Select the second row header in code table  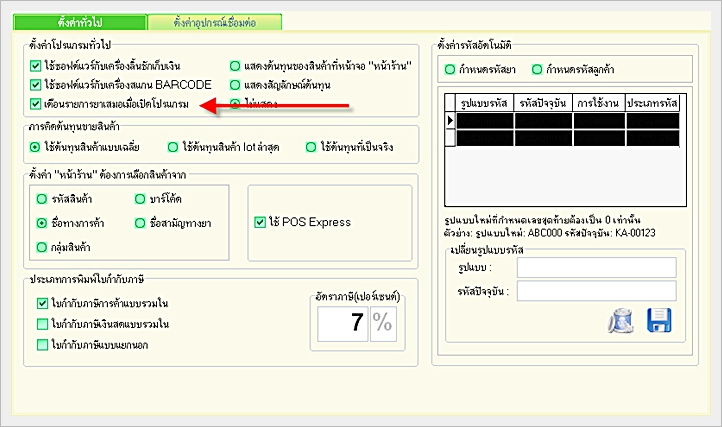tap(450, 138)
